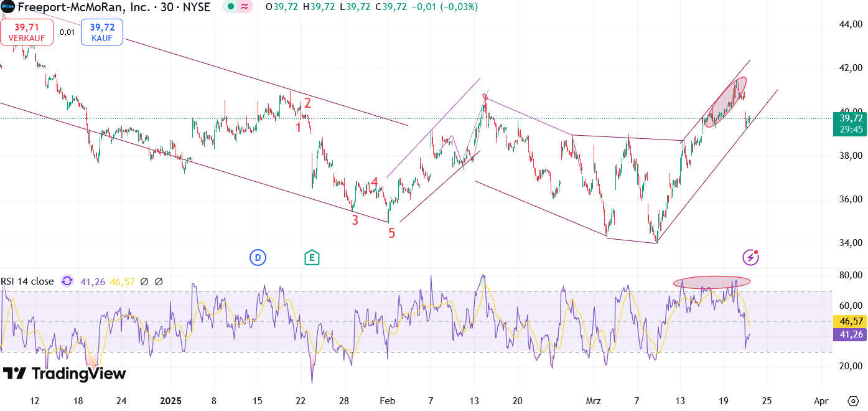Open the blue D dividend marker
This screenshot has height=411, width=868.
point(258,257)
